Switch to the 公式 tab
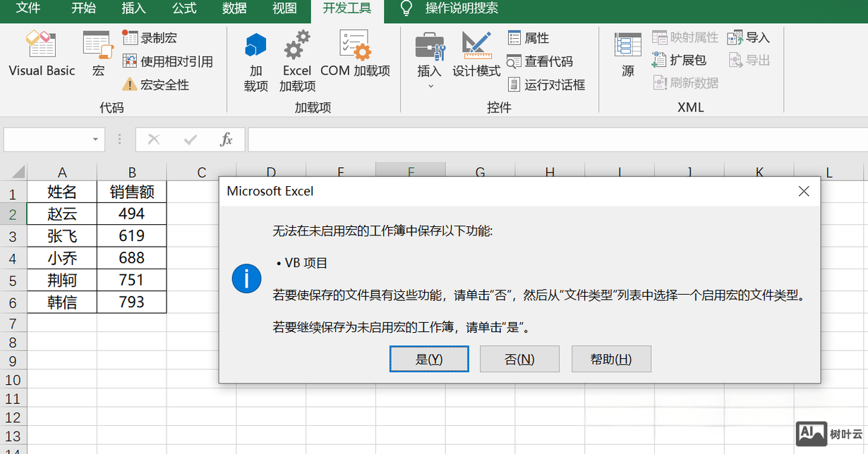The image size is (868, 454). pos(184,8)
